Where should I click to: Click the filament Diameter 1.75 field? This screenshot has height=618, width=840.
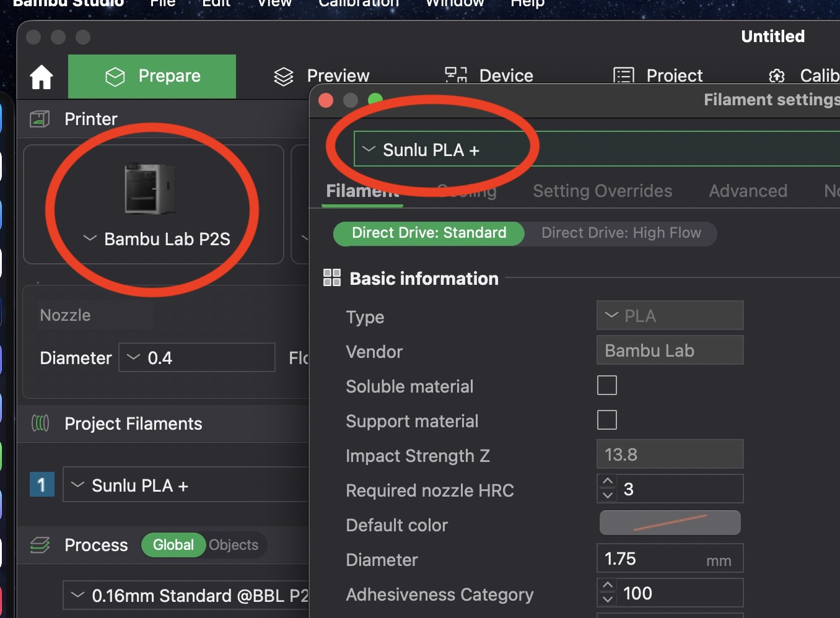(670, 559)
